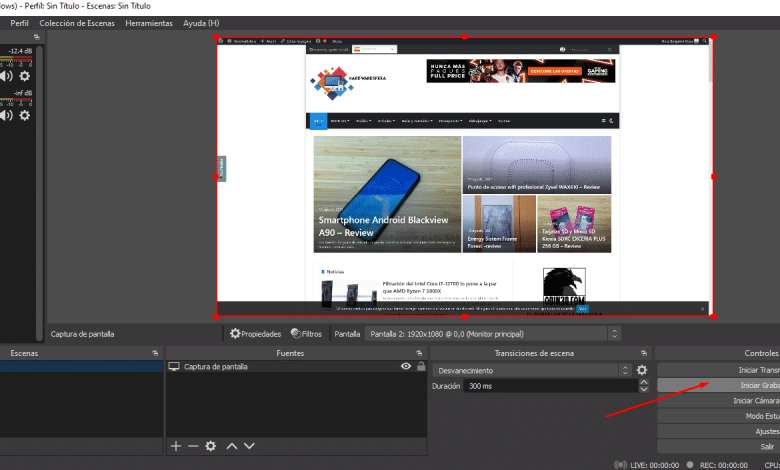Open the Ayuda (H) menu
The height and width of the screenshot is (470, 780).
coord(201,23)
